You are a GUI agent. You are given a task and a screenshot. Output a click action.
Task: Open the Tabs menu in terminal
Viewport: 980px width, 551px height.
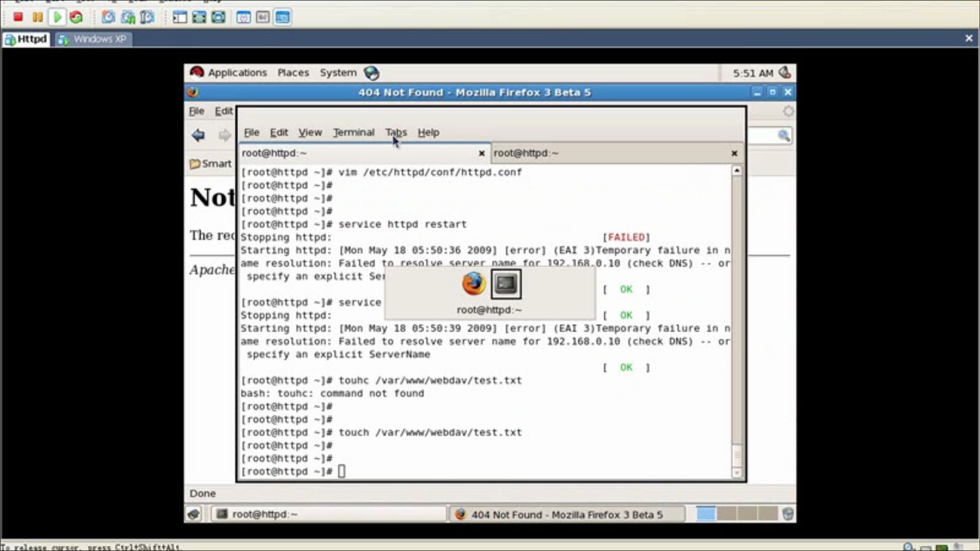(396, 132)
